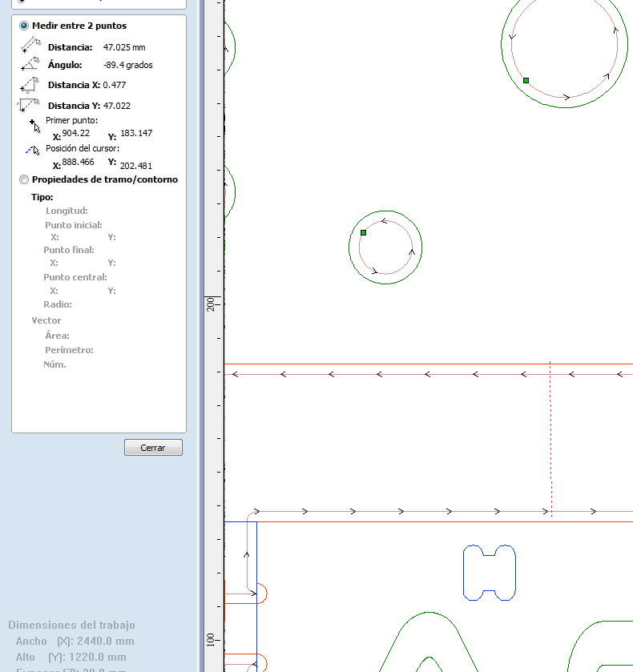Click the Ángulo measurement icon
The image size is (633, 672).
click(x=30, y=64)
